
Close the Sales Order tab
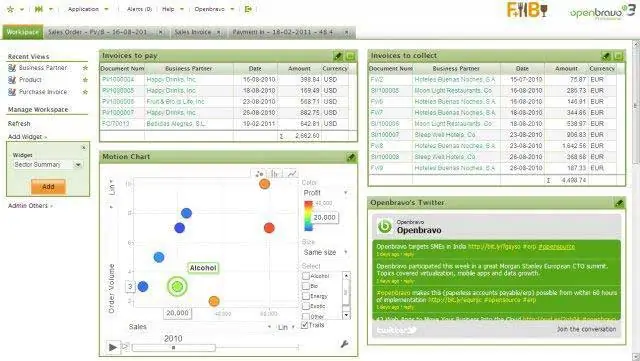(x=161, y=32)
